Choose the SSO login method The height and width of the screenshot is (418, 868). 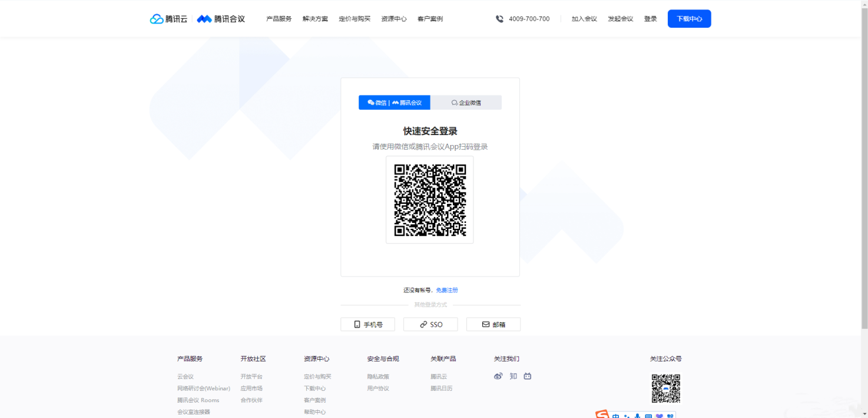(x=430, y=324)
